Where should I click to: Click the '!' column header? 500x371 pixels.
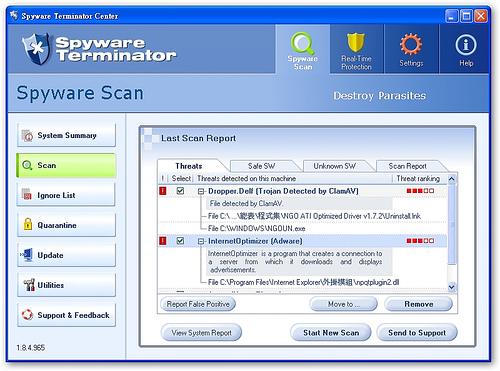[x=162, y=179]
